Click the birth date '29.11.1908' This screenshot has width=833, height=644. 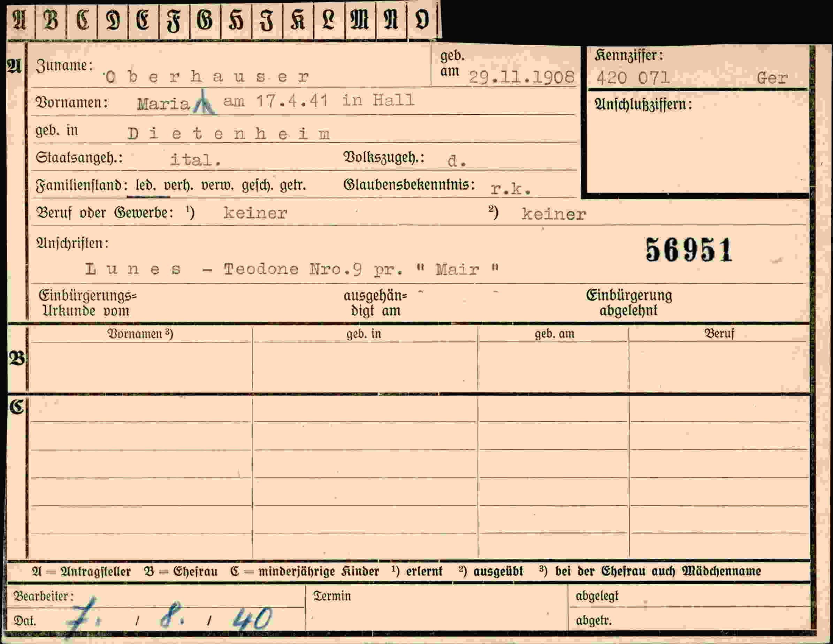coord(521,77)
